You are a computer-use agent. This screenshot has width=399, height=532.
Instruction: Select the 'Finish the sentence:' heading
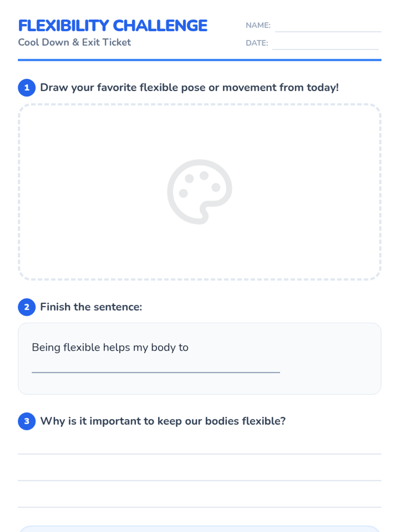click(91, 307)
